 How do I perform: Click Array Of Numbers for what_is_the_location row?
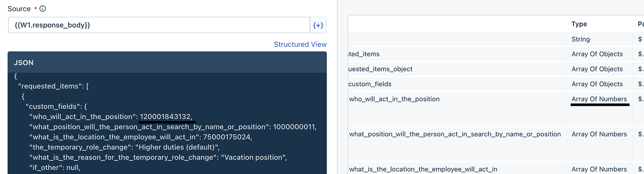click(x=599, y=169)
